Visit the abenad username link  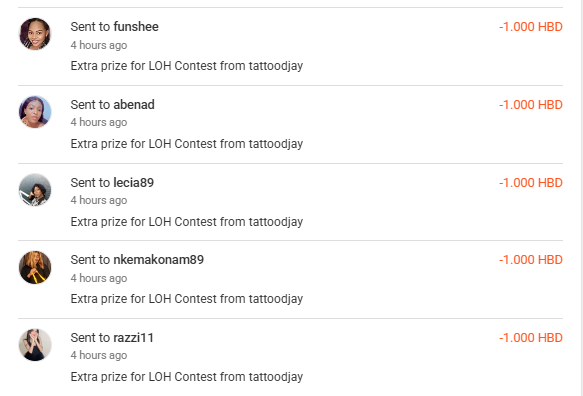click(134, 105)
